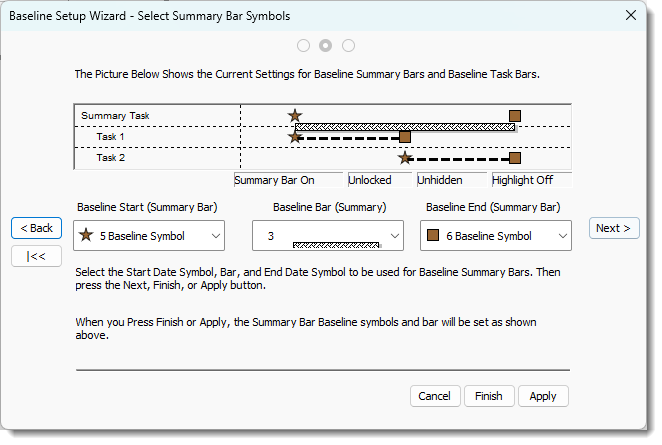Toggle the Unhidden setting

[451, 180]
